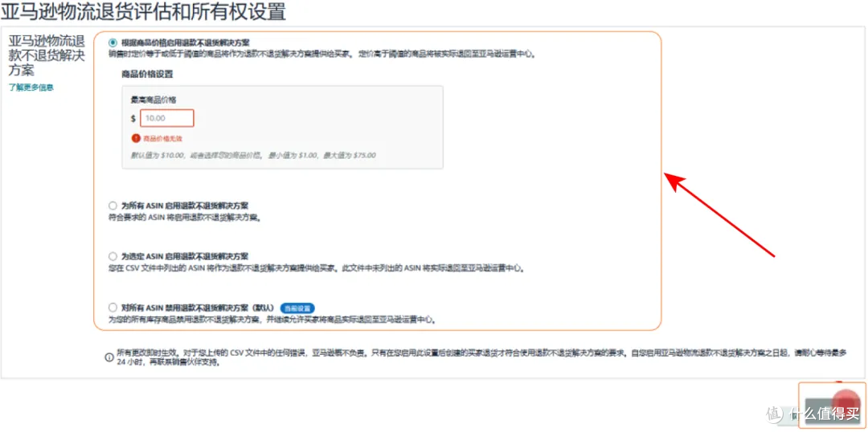868x432 pixels.
Task: Click the description starting 您在 CSV 文件中列出的 ASIN
Action: click(316, 267)
